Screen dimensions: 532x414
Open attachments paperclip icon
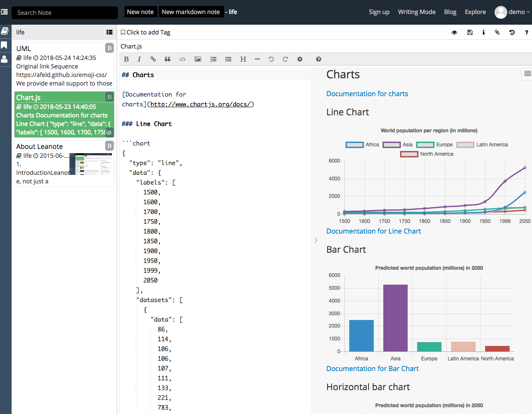point(497,32)
